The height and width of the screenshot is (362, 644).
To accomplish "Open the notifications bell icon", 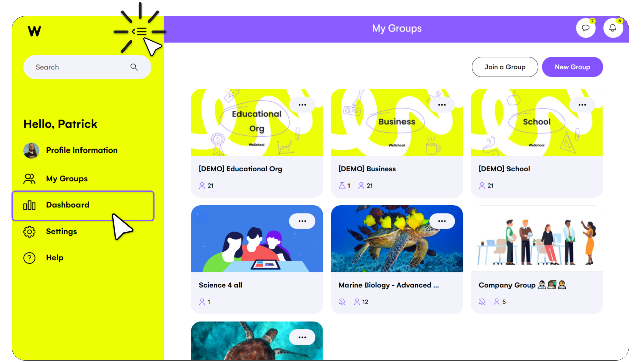I will pyautogui.click(x=613, y=28).
